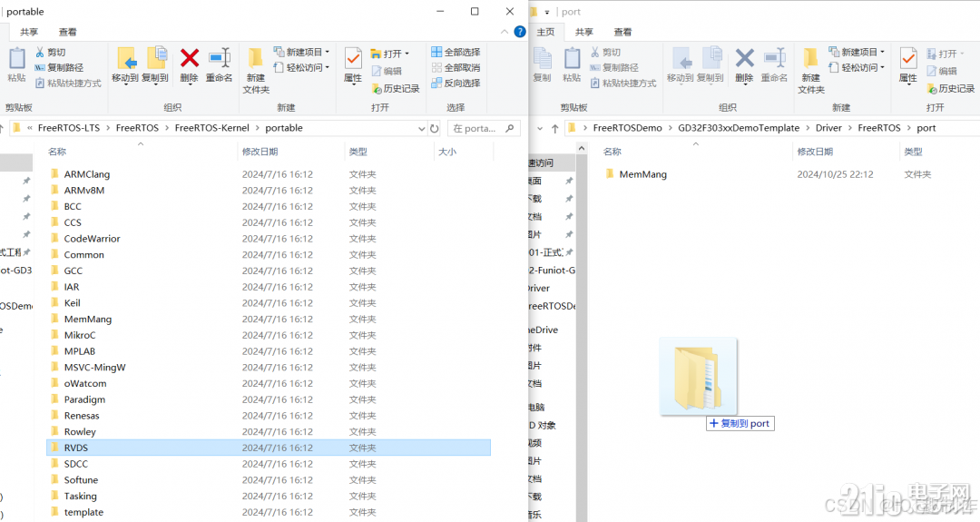Image resolution: width=980 pixels, height=522 pixels.
Task: Go to Driver in port window breadcrumb
Action: pyautogui.click(x=828, y=128)
